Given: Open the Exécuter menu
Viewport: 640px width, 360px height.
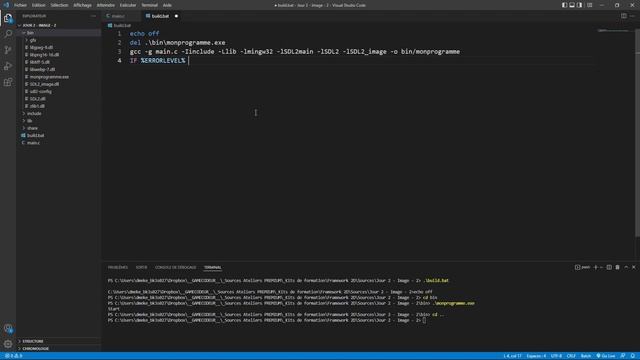Looking at the screenshot, I should tap(128, 5).
